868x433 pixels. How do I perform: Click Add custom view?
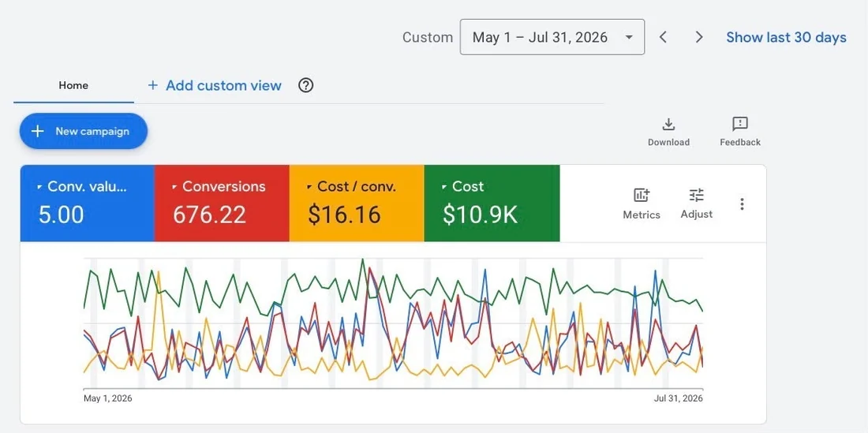[x=214, y=85]
